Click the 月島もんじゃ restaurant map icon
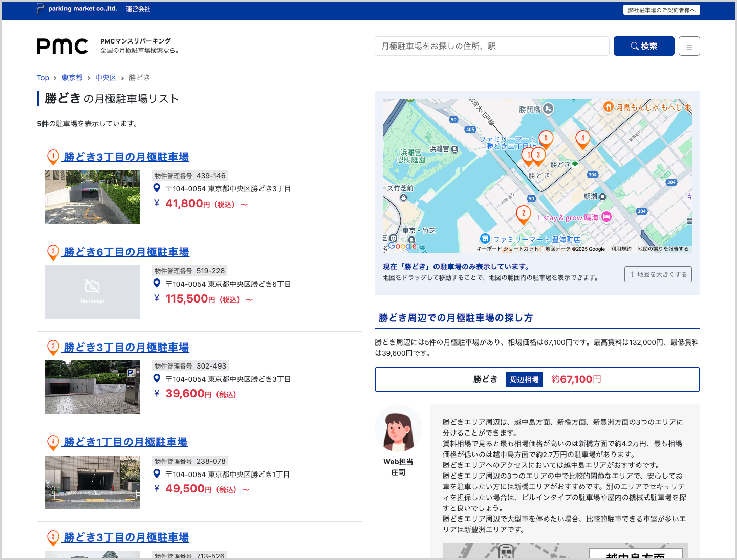737x560 pixels. click(x=608, y=106)
